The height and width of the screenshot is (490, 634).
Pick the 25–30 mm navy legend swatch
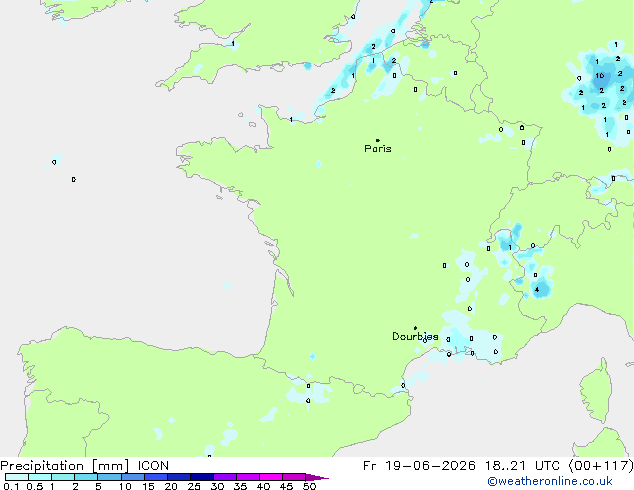(202, 477)
